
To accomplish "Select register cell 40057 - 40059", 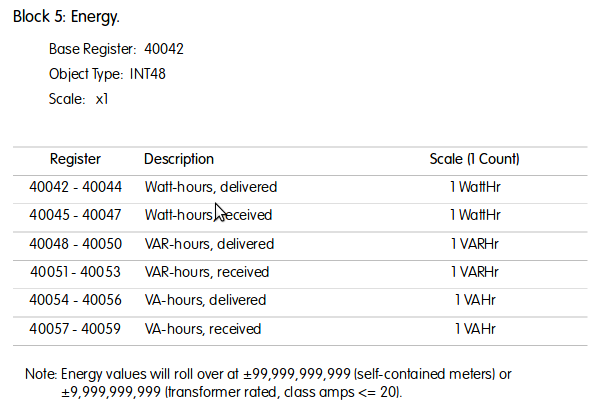I will 75,329.
